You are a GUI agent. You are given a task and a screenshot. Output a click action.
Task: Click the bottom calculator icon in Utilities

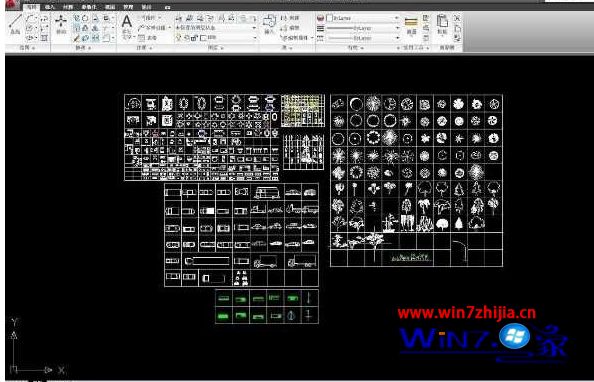[426, 38]
